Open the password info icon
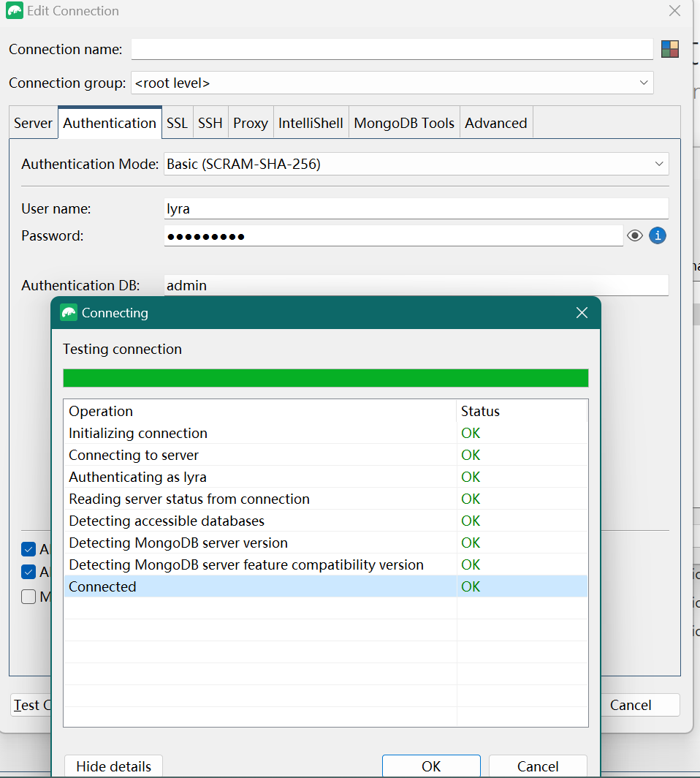This screenshot has height=778, width=700. [x=658, y=235]
